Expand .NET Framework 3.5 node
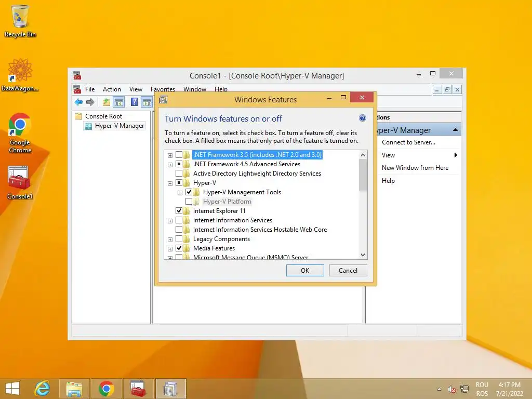This screenshot has height=399, width=532. click(170, 155)
